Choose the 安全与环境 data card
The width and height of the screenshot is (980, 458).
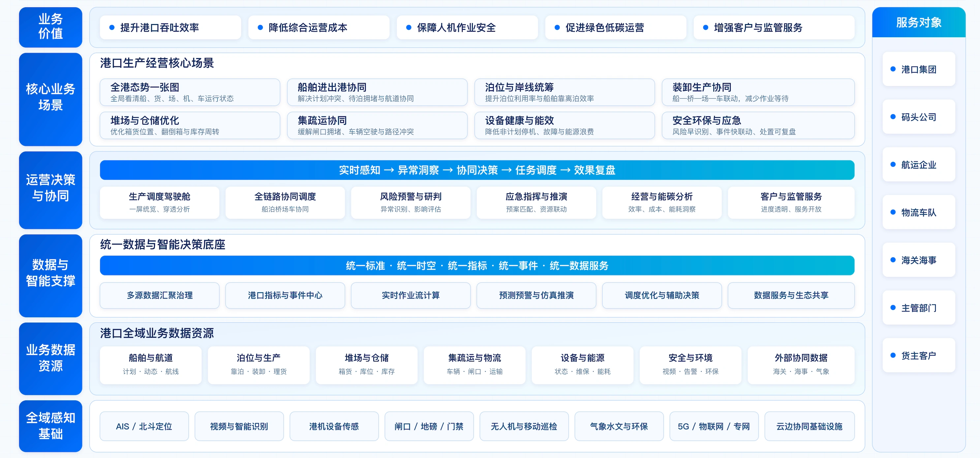(x=690, y=365)
